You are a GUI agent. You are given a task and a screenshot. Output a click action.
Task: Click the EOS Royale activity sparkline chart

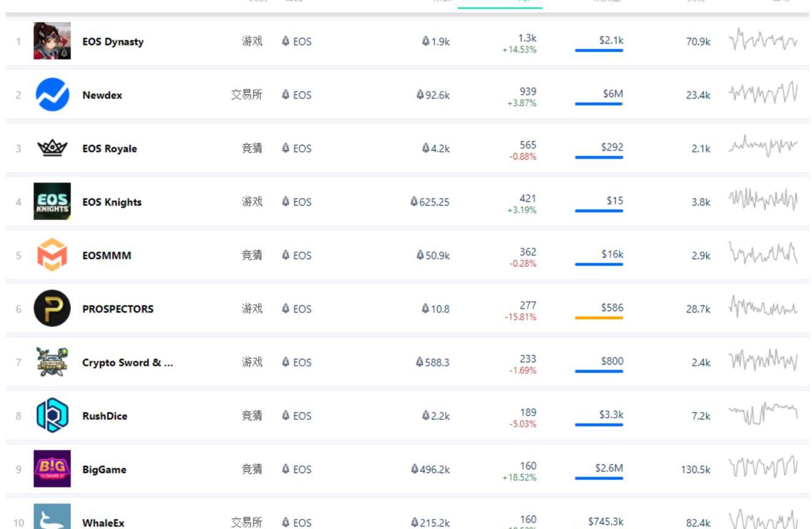[x=763, y=147]
